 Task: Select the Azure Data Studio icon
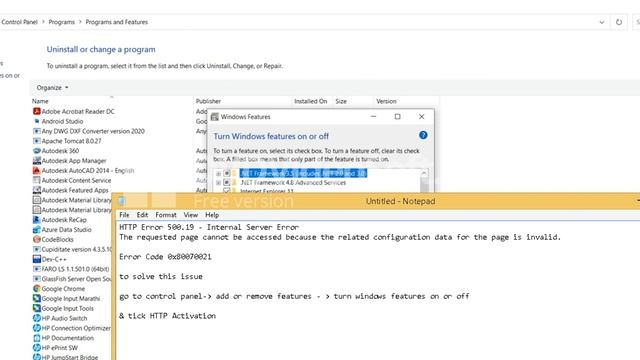click(x=36, y=229)
